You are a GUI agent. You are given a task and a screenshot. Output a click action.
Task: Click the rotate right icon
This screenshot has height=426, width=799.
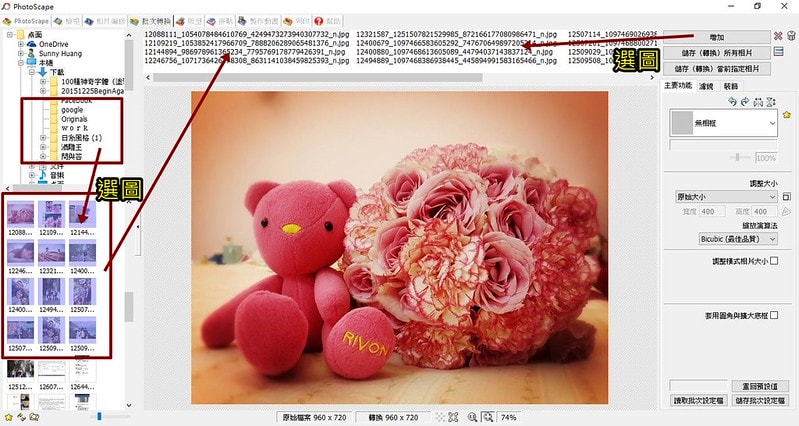click(x=744, y=102)
